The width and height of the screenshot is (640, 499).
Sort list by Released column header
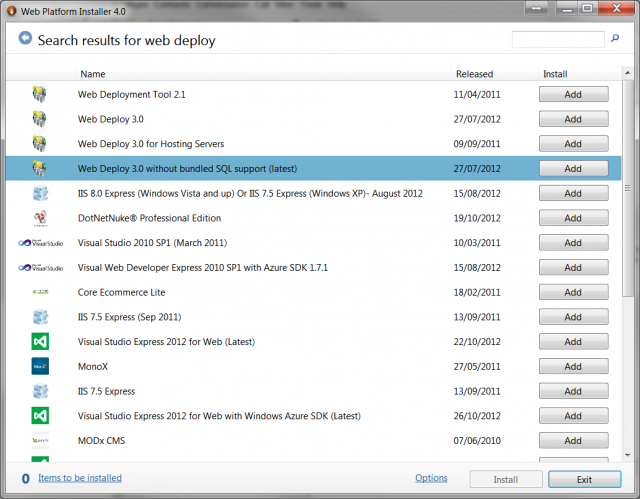point(474,74)
